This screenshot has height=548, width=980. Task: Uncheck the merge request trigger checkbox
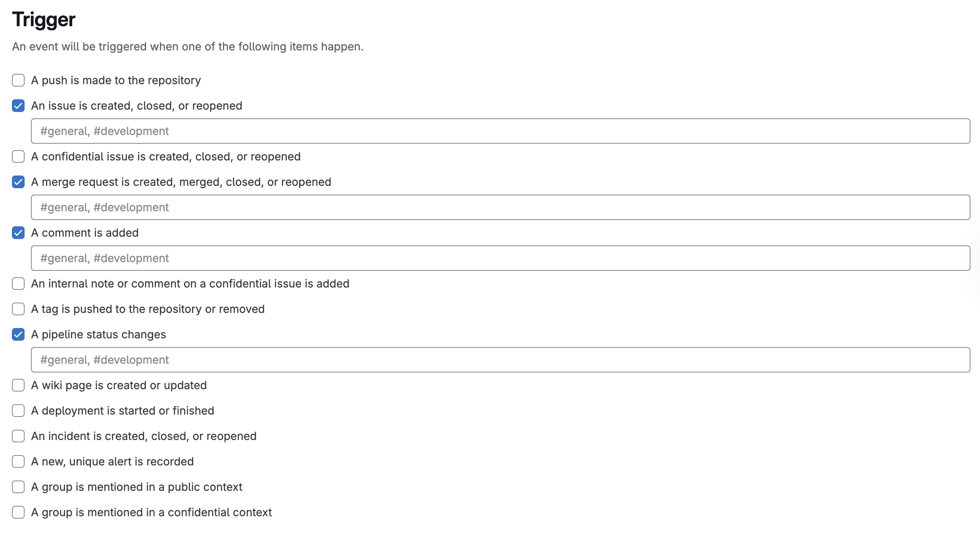[18, 182]
